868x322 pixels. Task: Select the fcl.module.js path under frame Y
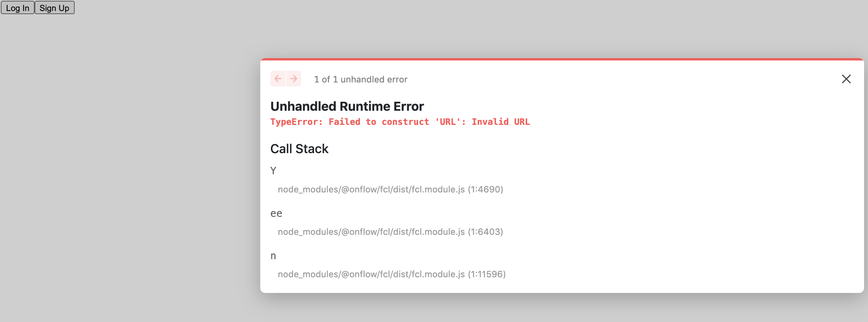pyautogui.click(x=390, y=189)
